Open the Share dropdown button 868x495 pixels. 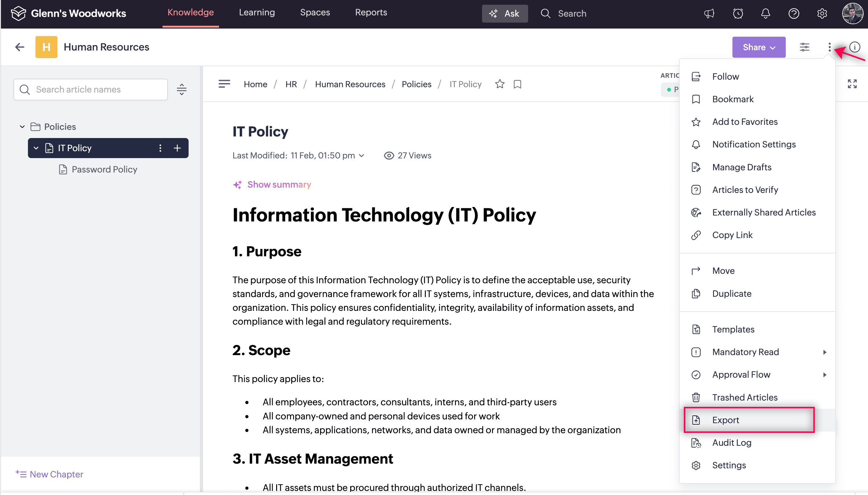click(x=758, y=47)
